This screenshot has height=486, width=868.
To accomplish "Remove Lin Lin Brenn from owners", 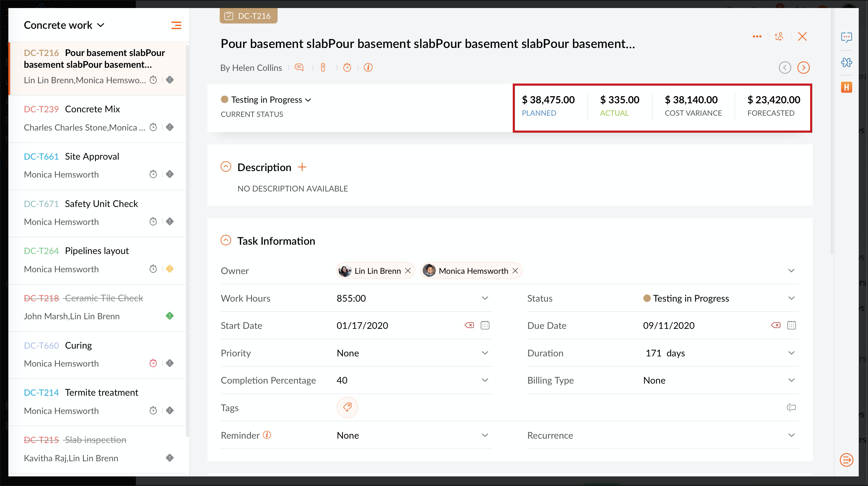I will [408, 271].
